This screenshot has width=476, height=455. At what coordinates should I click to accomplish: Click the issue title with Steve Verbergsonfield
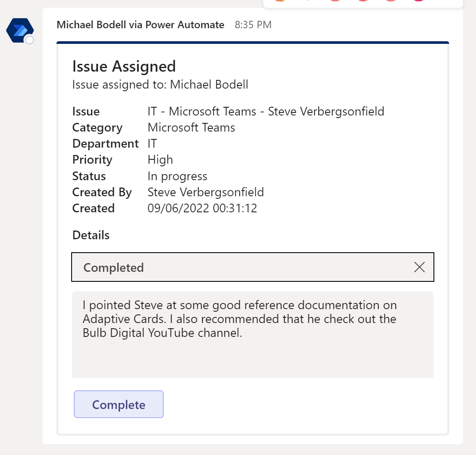coord(266,111)
